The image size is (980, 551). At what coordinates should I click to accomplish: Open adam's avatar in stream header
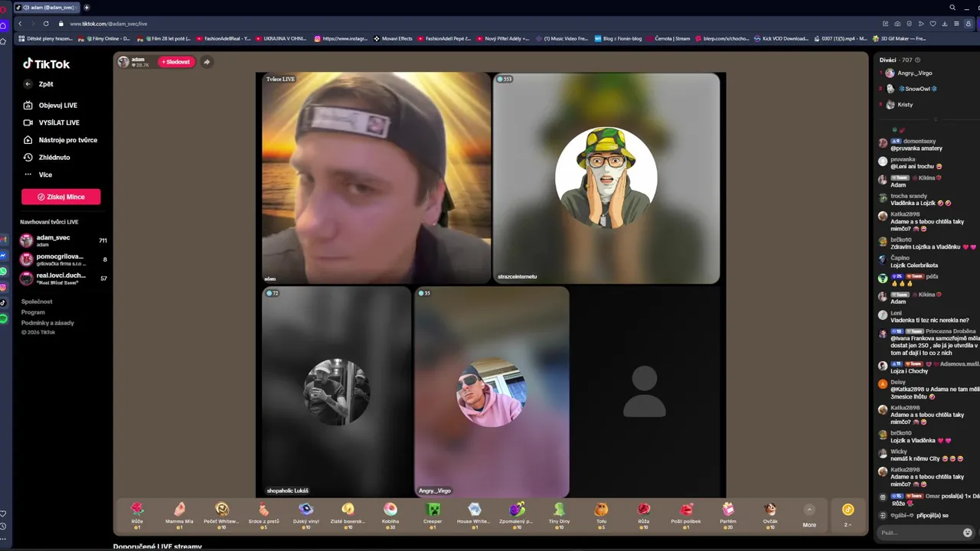tap(123, 62)
